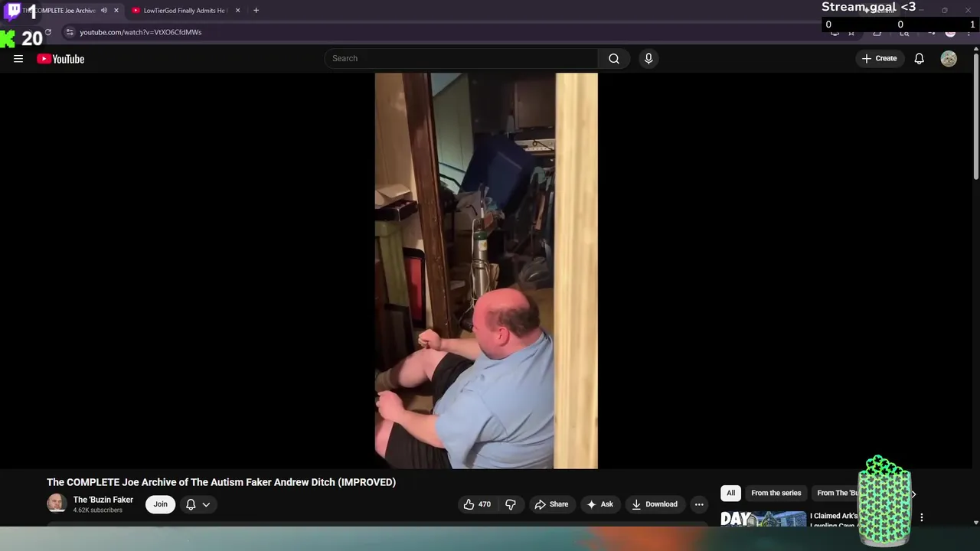This screenshot has height=551, width=980.
Task: Open The 'Buzin Faker channel name link
Action: [103, 500]
